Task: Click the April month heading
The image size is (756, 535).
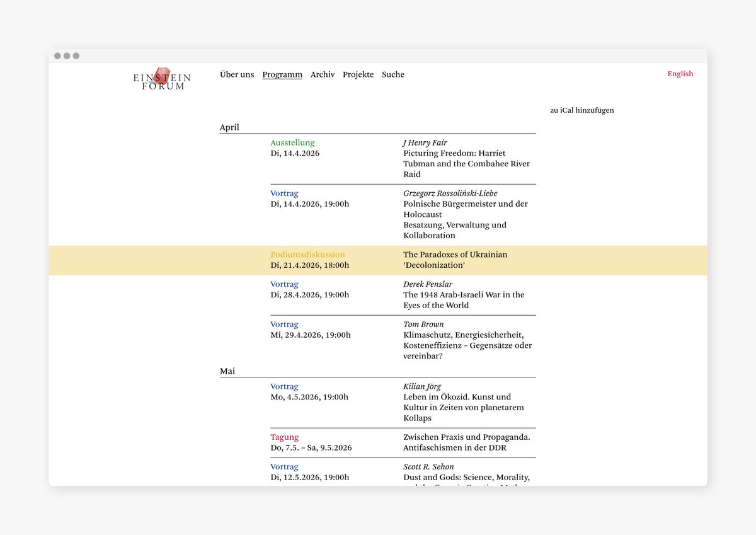Action: (229, 127)
